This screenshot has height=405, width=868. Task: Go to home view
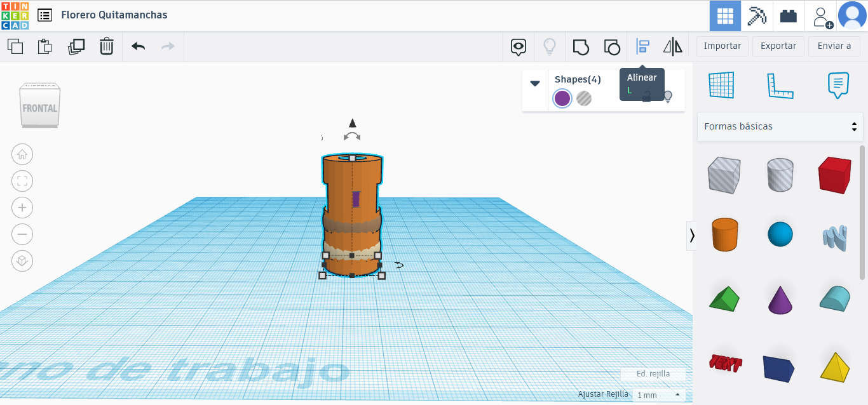point(22,154)
